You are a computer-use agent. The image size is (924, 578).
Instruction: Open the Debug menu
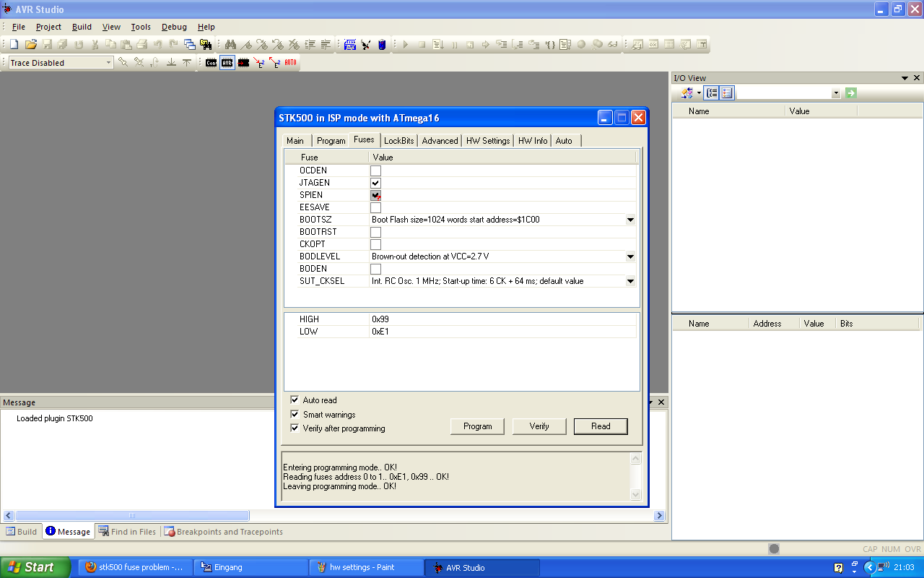174,27
